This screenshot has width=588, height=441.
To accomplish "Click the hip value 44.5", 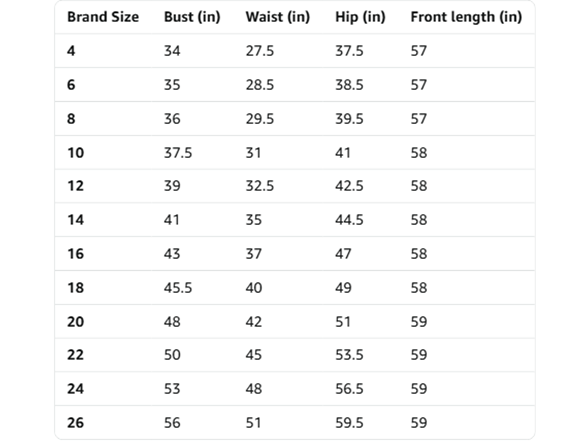I will pos(350,220).
